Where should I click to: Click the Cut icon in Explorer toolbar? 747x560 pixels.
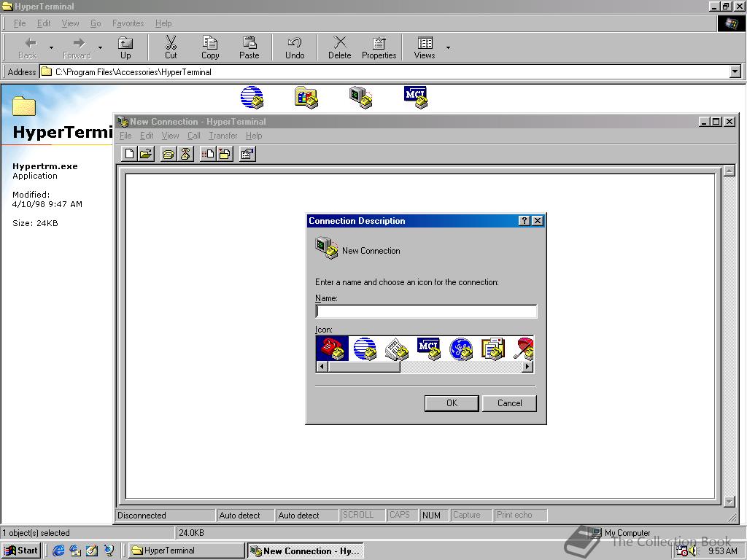click(171, 47)
